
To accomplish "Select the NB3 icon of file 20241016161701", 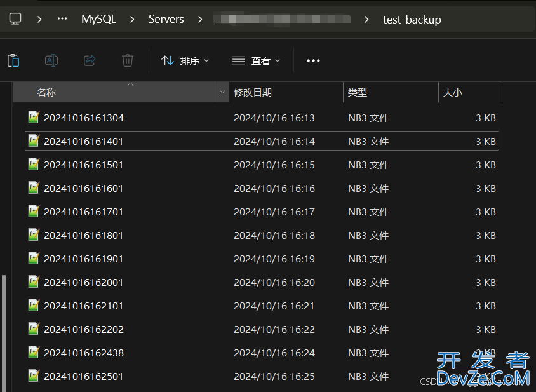I will point(34,212).
